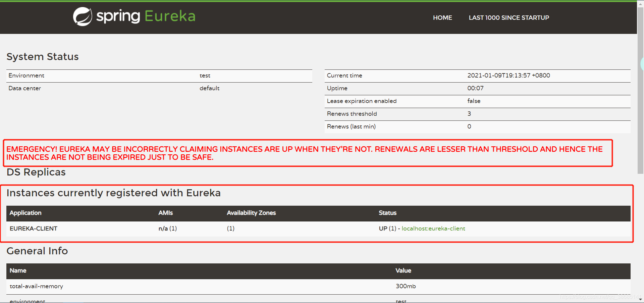Click the n/a (1) AMIs cell
Screen dimensions: 644x303
(x=168, y=229)
